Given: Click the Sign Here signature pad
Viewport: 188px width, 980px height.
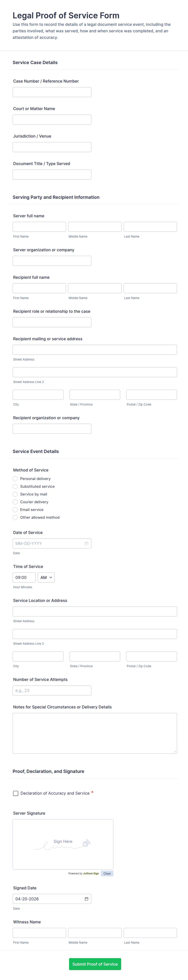Looking at the screenshot, I should coord(63,844).
